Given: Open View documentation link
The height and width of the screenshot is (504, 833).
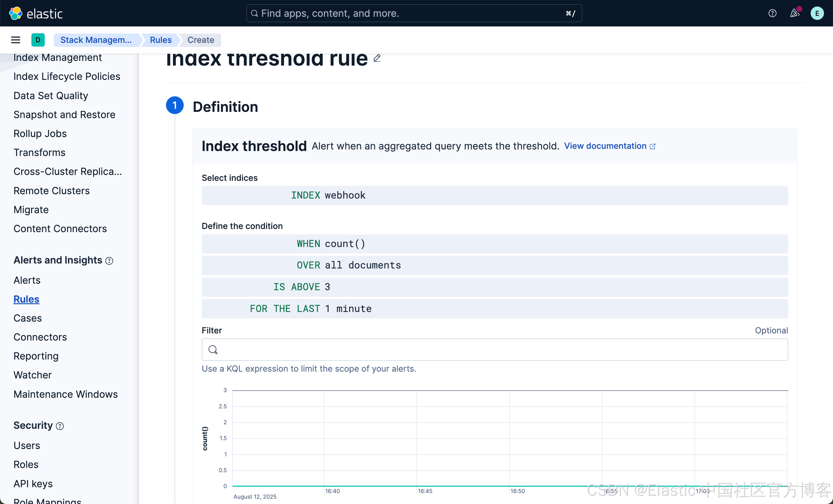Looking at the screenshot, I should pos(610,146).
